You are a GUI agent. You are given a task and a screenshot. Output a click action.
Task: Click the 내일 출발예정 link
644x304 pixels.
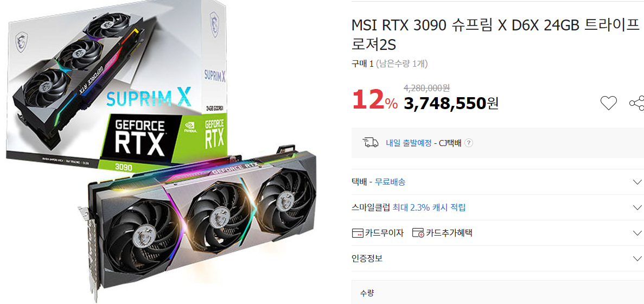409,143
